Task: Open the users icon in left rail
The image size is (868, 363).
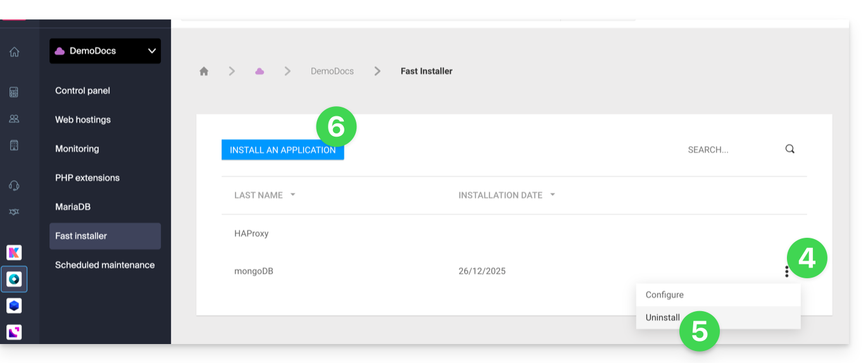Action: point(14,119)
